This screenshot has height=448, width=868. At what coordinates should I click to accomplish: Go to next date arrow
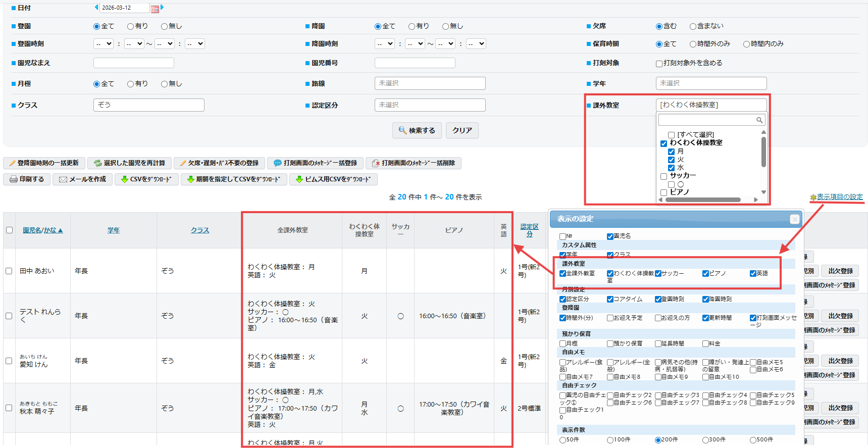click(x=162, y=7)
